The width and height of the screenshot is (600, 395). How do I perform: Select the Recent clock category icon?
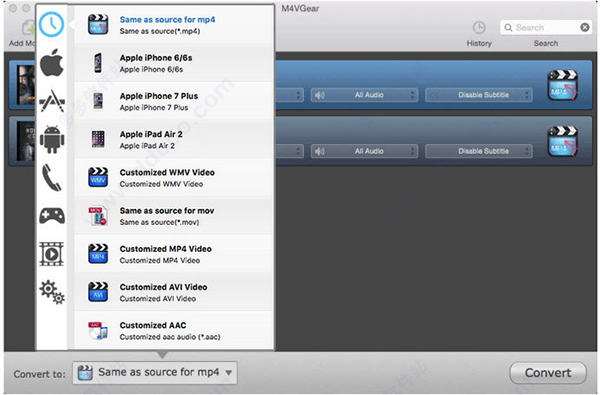click(51, 24)
